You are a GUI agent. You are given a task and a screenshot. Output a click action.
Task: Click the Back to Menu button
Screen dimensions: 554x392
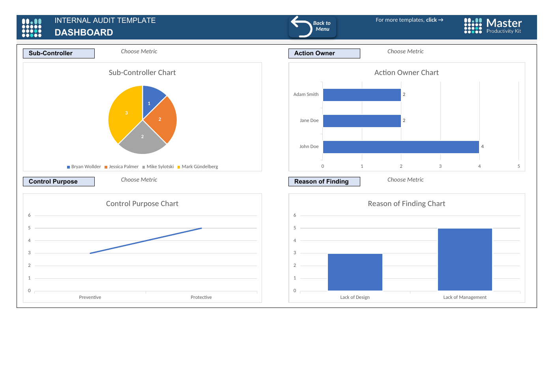click(x=313, y=27)
